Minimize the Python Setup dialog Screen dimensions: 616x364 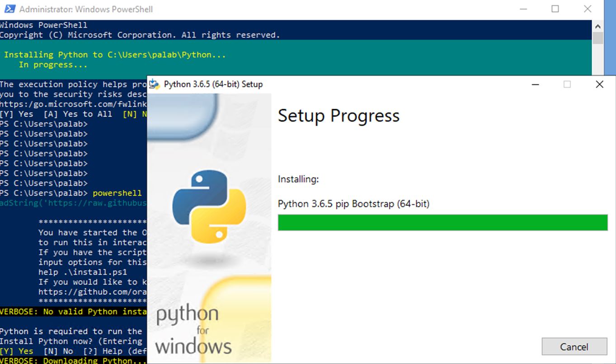(535, 84)
